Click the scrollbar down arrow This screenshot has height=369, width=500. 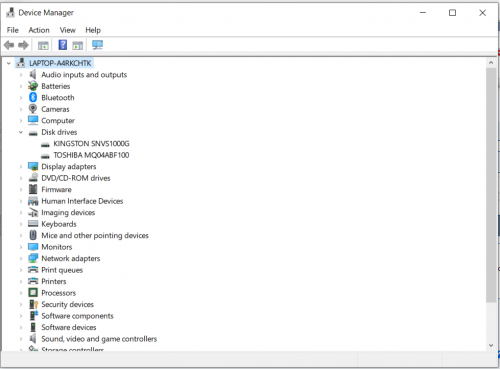(491, 345)
